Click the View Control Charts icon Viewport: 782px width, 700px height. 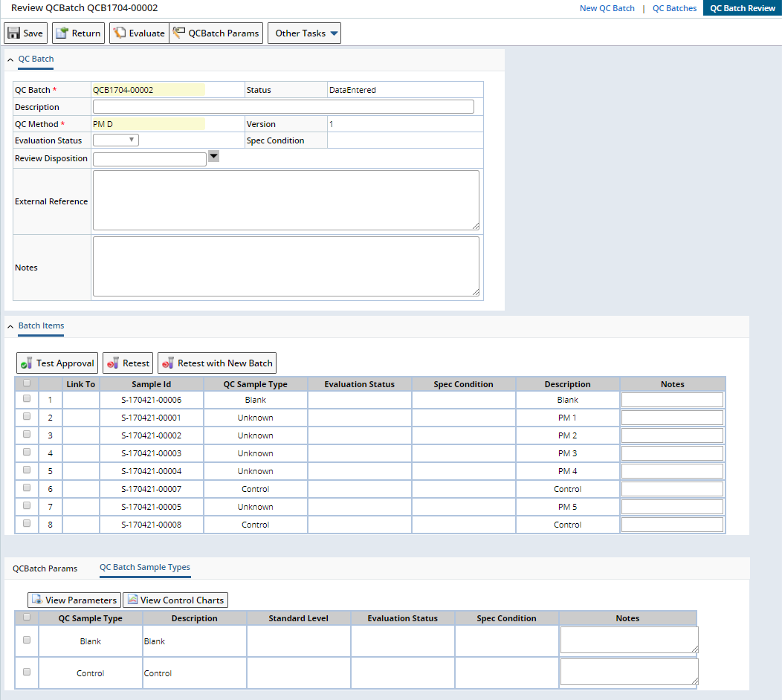[132, 600]
